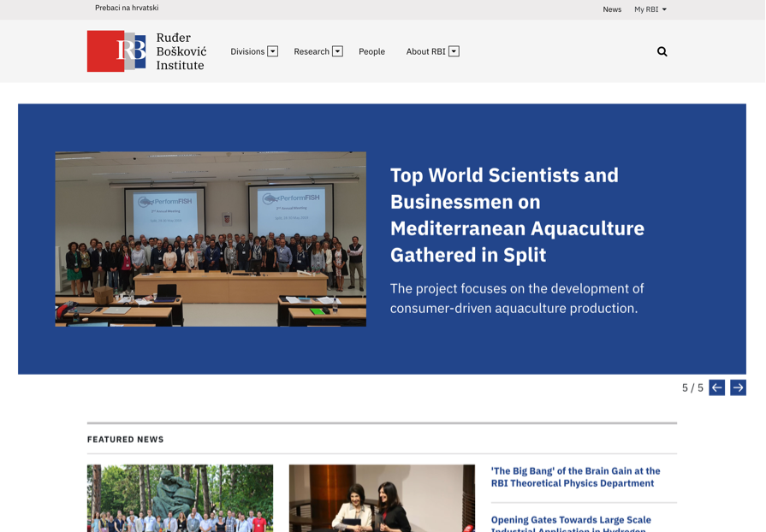Open the Research menu label

312,51
